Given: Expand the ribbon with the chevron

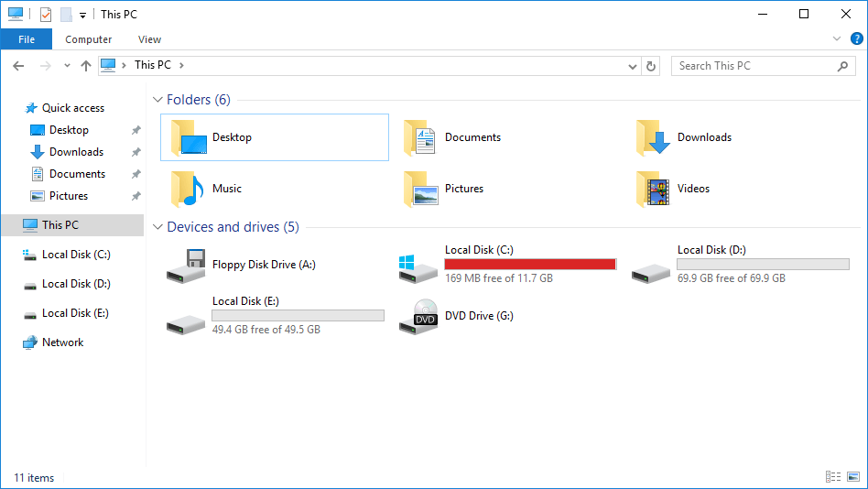Looking at the screenshot, I should (836, 38).
